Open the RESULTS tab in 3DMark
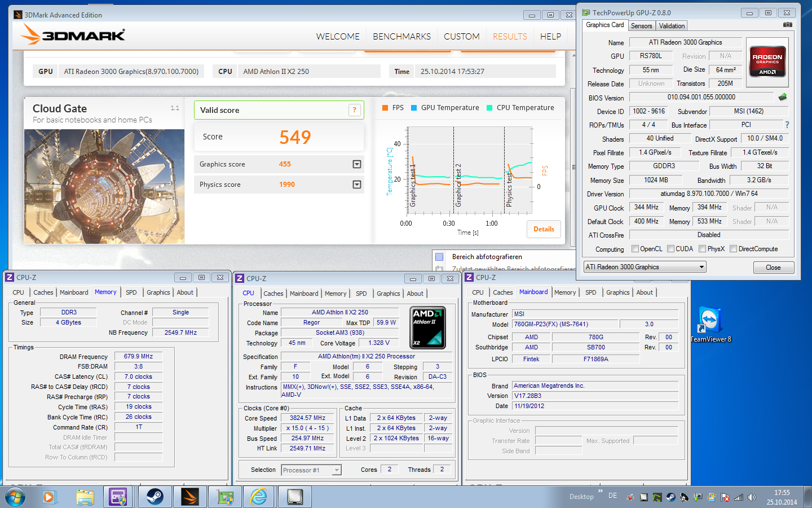This screenshot has width=812, height=508. pos(510,37)
